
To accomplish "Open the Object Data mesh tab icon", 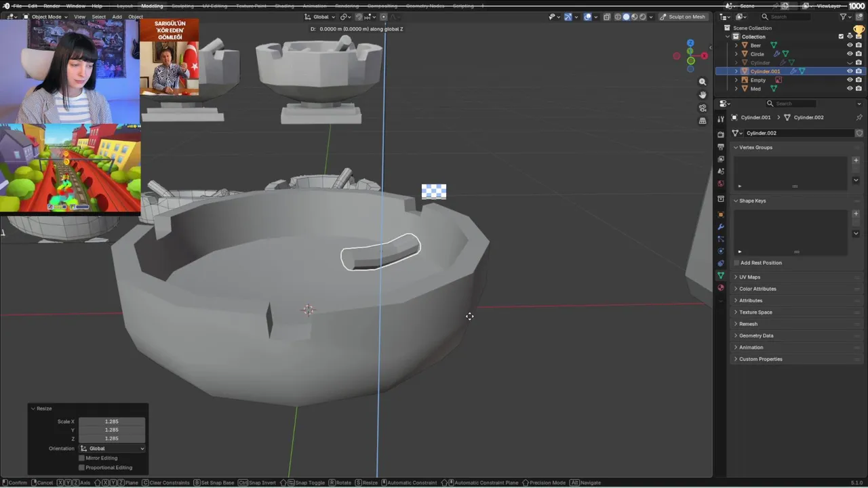I will (721, 275).
